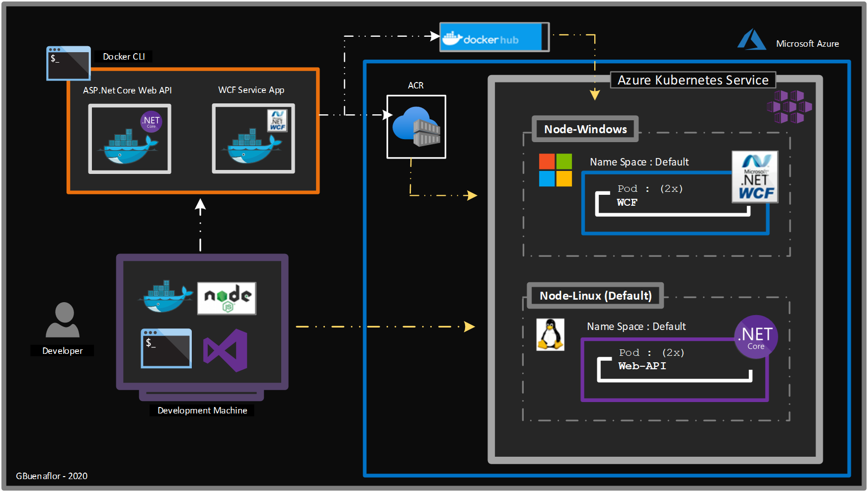868x492 pixels.
Task: Click the Linux penguin icon
Action: [550, 334]
